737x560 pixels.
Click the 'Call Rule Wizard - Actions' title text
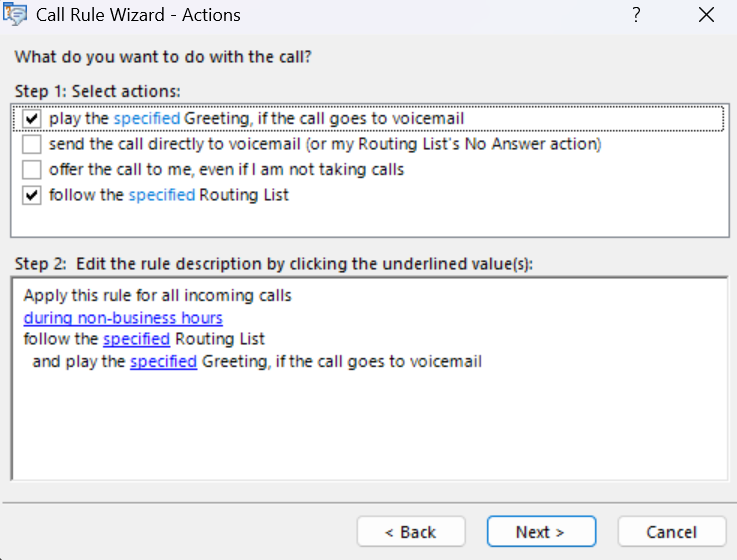(138, 15)
